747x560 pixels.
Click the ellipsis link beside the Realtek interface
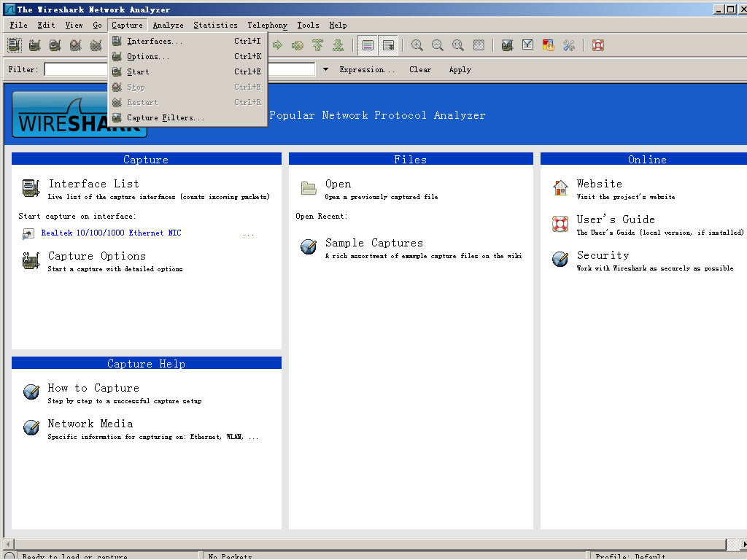pos(248,234)
